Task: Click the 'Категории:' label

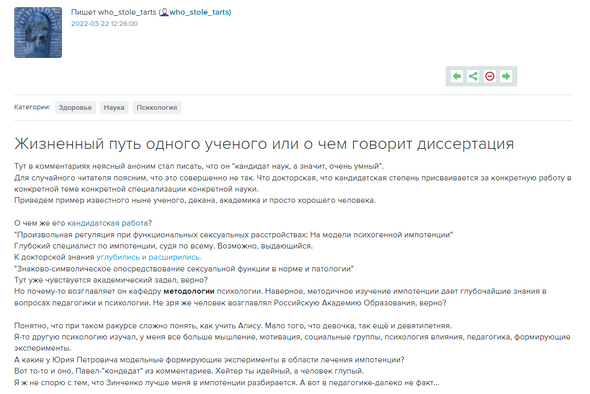Action: click(x=32, y=107)
